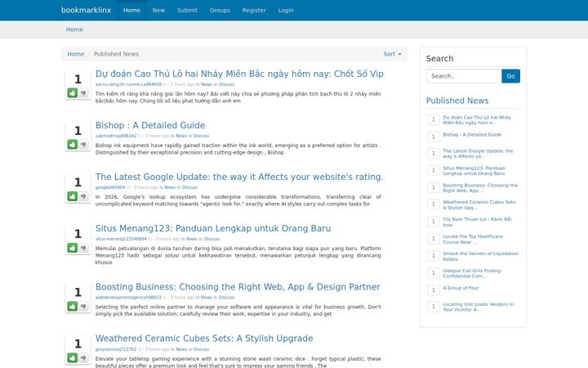This screenshot has width=588, height=368.
Task: Downvote the Bishop Detailed Guide post
Action: pos(83,144)
